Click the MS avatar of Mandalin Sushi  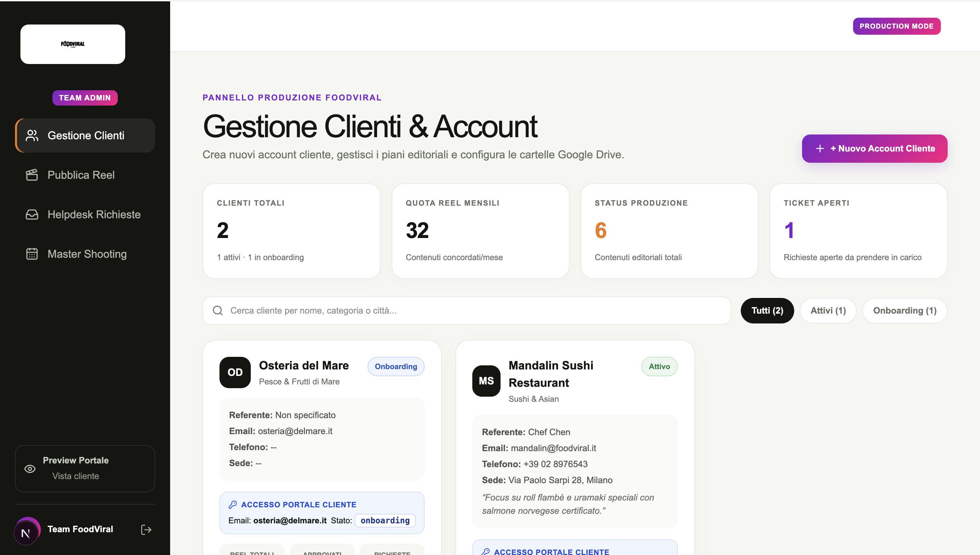pyautogui.click(x=486, y=381)
